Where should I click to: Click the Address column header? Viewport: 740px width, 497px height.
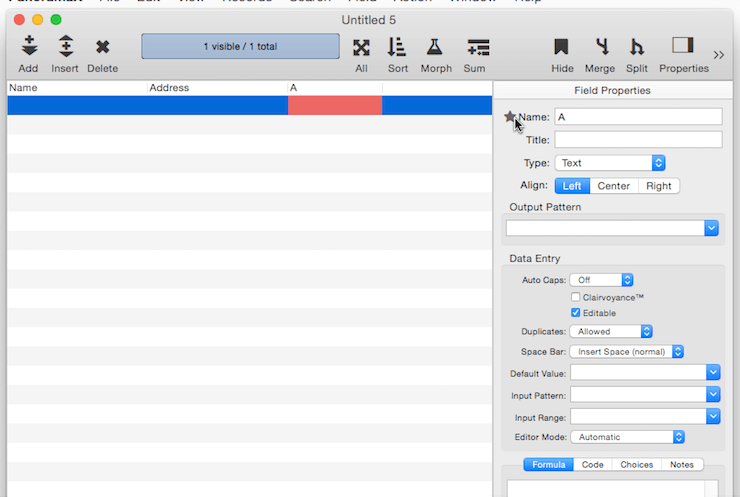pyautogui.click(x=218, y=88)
